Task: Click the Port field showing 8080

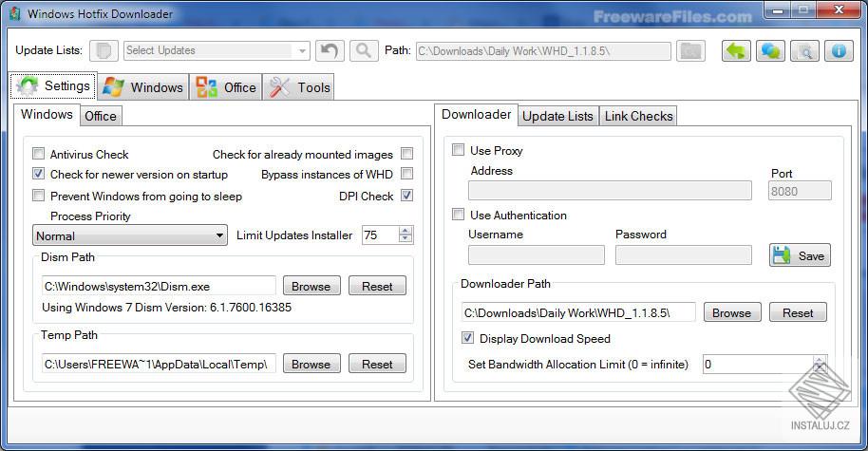Action: pyautogui.click(x=800, y=191)
